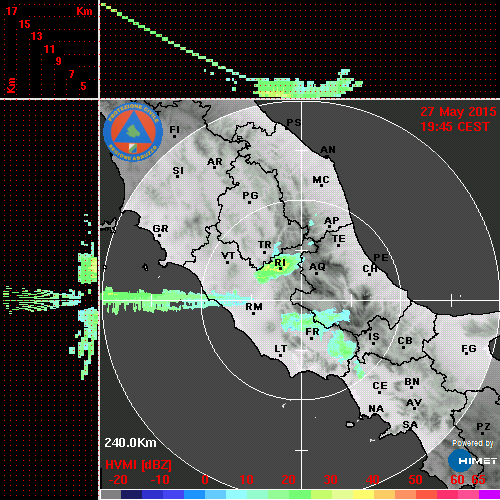
Task: Click the 27 May 2015 date text
Action: (458, 112)
